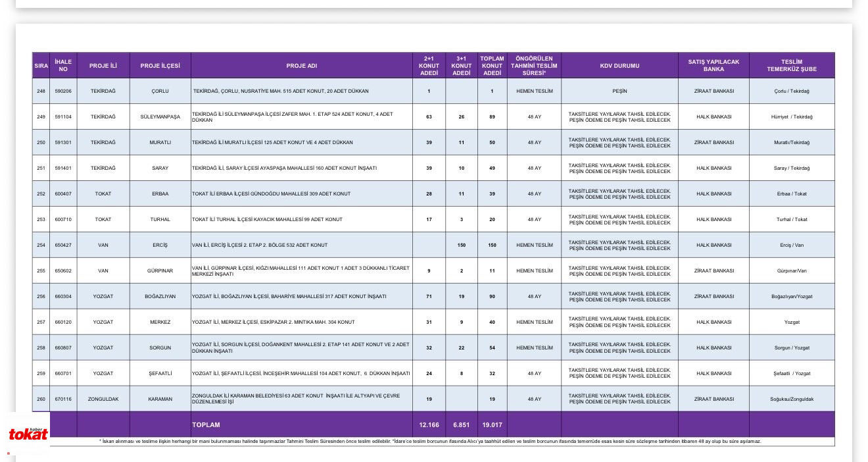Select the MURATLI project name cell
Image resolution: width=868 pixels, height=462 pixels.
tap(302, 142)
